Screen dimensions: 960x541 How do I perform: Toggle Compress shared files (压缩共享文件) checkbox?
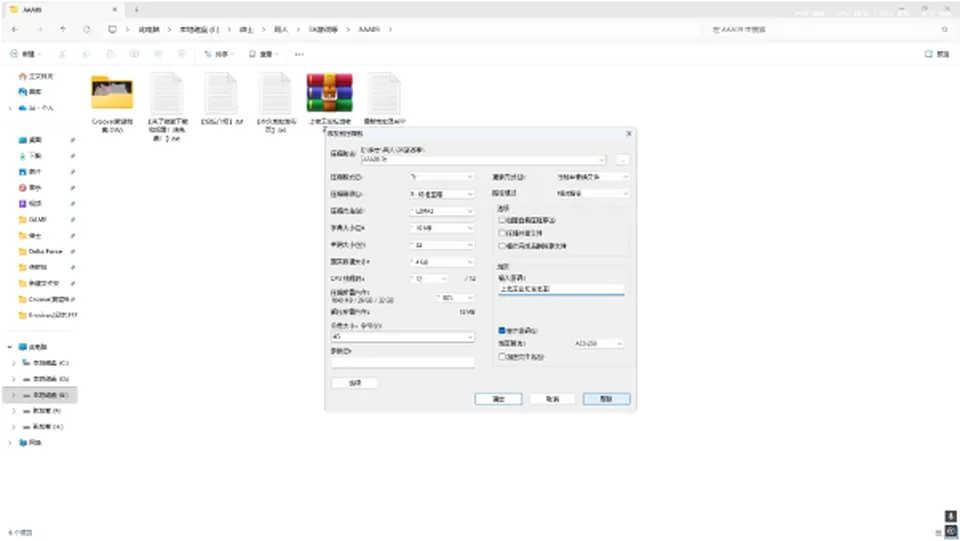coord(502,233)
